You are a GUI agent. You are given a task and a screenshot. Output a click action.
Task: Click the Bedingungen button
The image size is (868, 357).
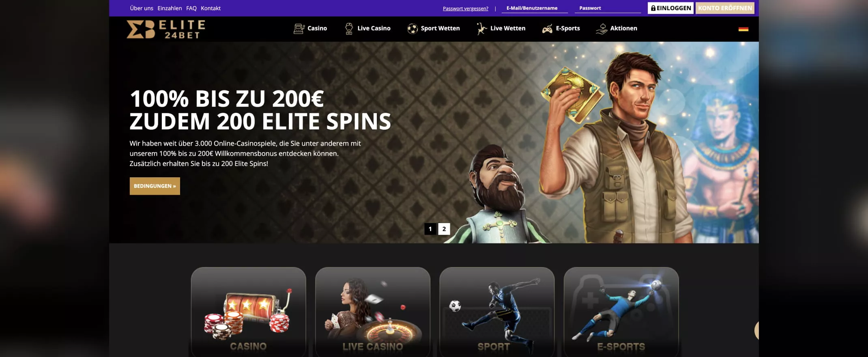click(x=155, y=186)
